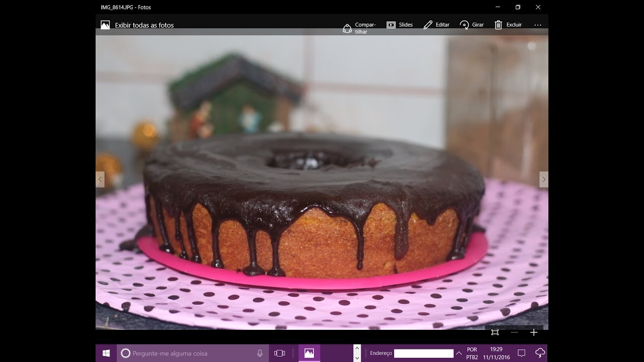Open the Windows Start menu
644x362 pixels.
pos(106,353)
